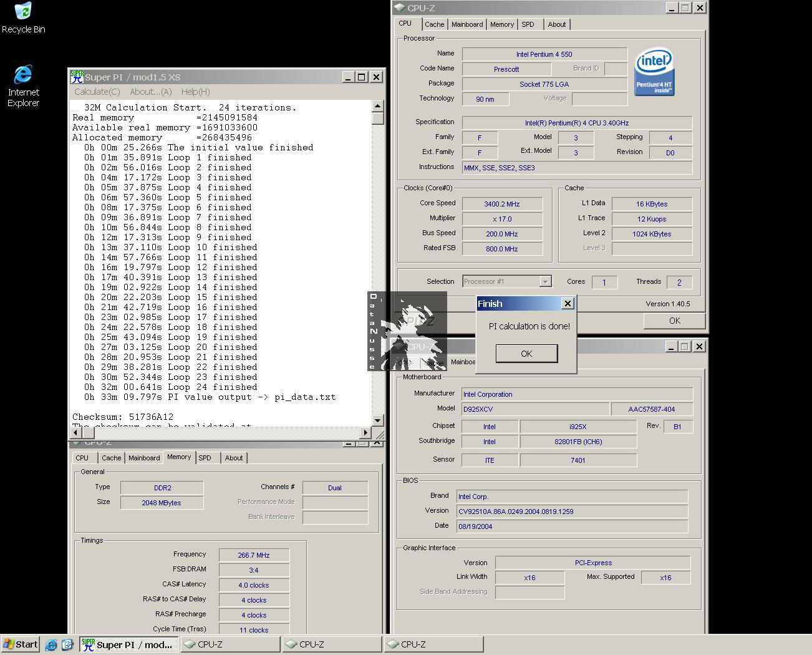Viewport: 812px width, 655px height.
Task: Dismiss Finish dialog with OK button
Action: (x=526, y=354)
